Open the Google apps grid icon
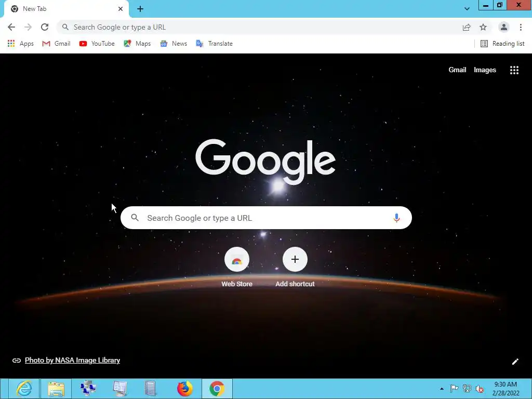The height and width of the screenshot is (399, 532). coord(514,70)
